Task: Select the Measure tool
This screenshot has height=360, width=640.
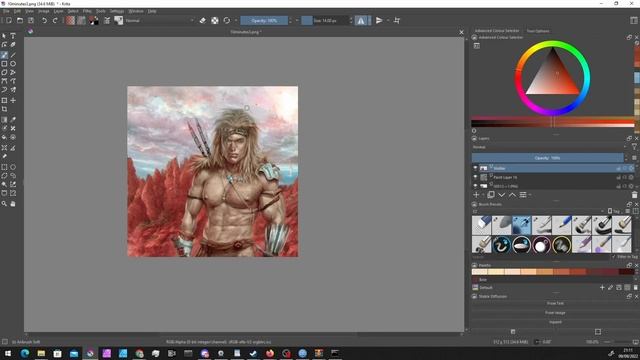Action: click(13, 148)
